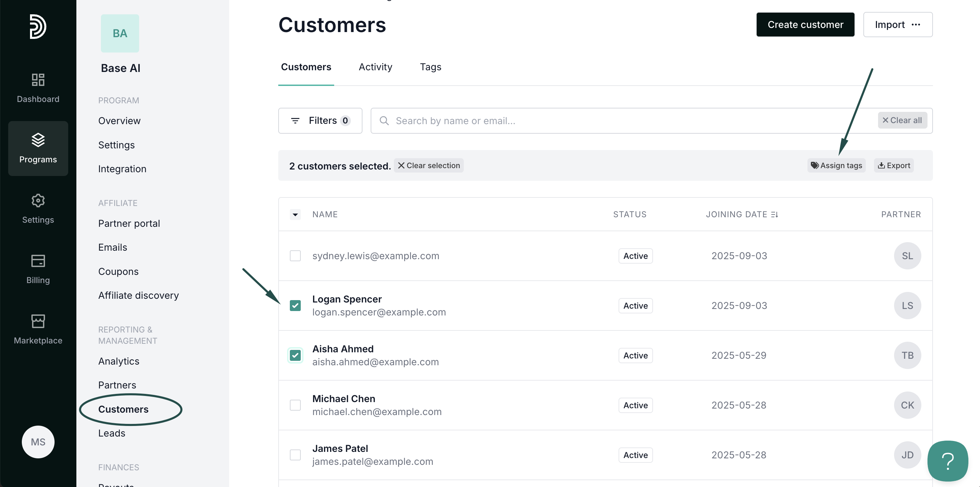Image resolution: width=980 pixels, height=487 pixels.
Task: Switch to the Tags tab
Action: 430,67
